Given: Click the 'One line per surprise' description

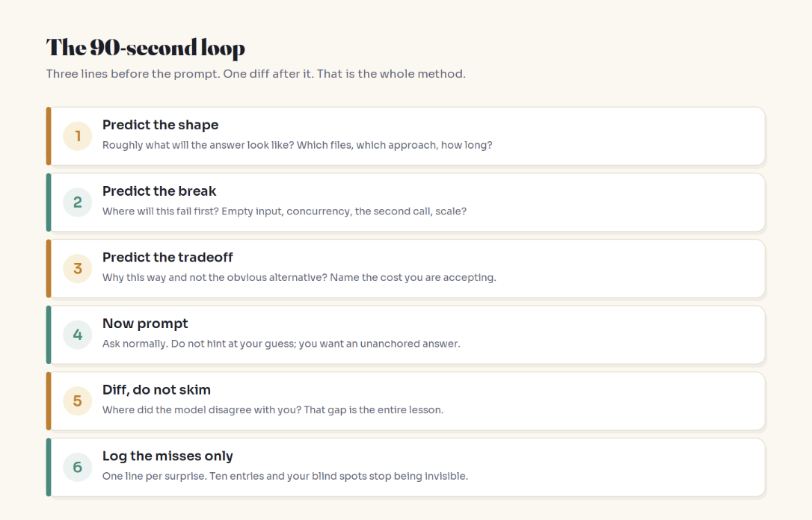Looking at the screenshot, I should (x=286, y=477).
